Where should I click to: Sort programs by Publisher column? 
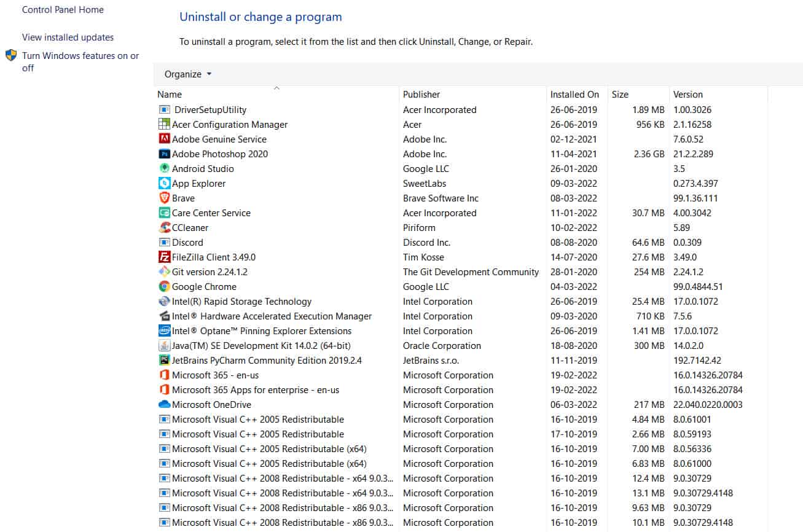421,95
